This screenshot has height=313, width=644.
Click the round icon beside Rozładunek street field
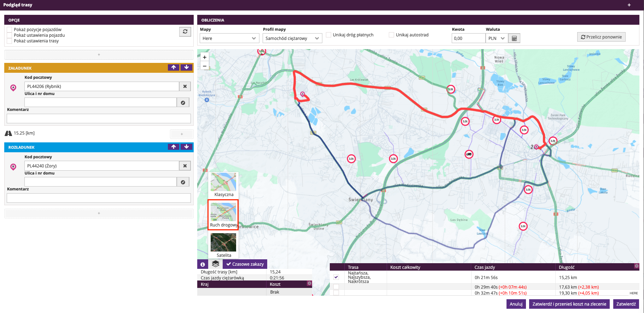tap(183, 182)
